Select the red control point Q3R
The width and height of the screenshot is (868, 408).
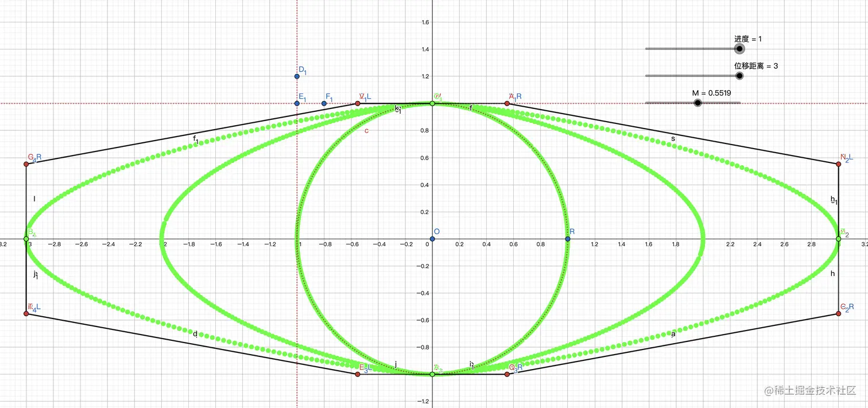click(x=507, y=374)
